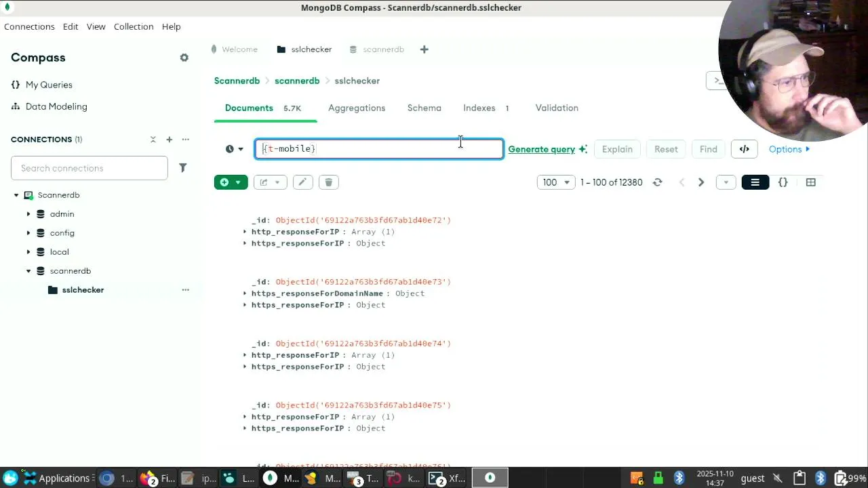Select the sslchecker collection in sidebar
The height and width of the screenshot is (488, 868).
(x=83, y=290)
